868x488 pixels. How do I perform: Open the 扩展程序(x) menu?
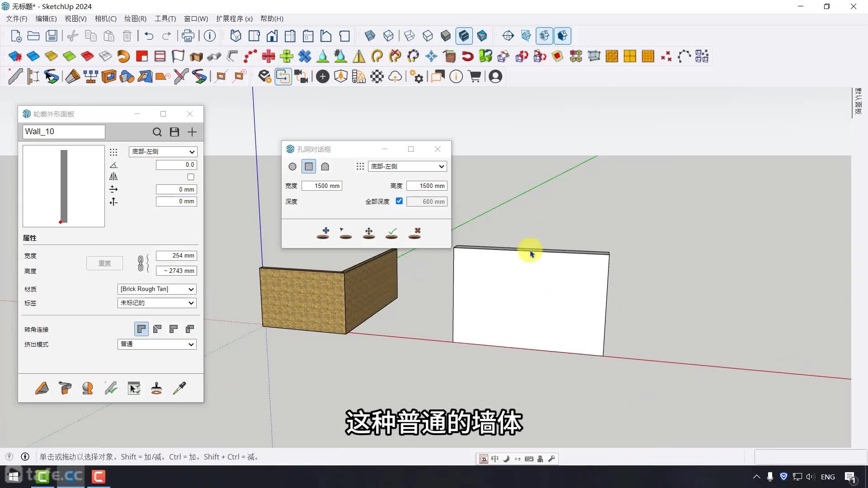[x=234, y=19]
